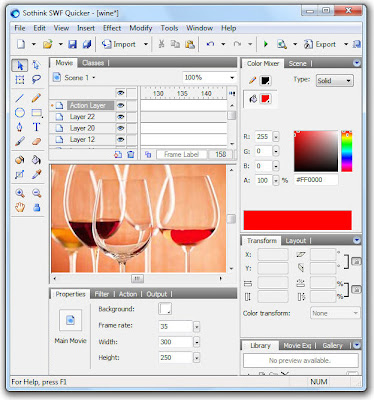This screenshot has height=400, width=374.
Task: Open the zoom 100% dropdown
Action: [x=232, y=78]
